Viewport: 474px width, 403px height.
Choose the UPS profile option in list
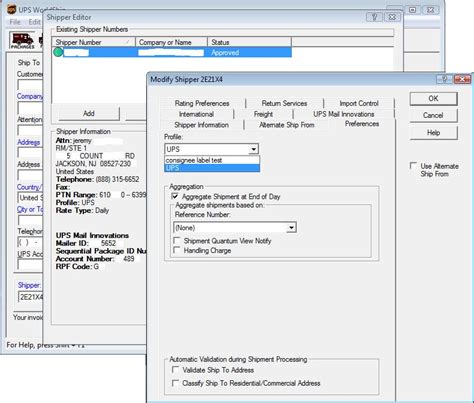[212, 168]
